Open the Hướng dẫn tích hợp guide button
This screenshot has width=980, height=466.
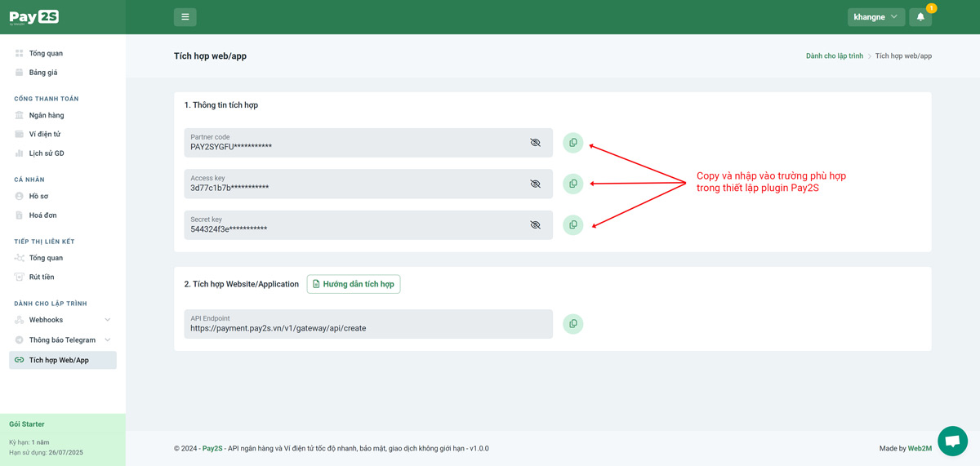(x=354, y=284)
